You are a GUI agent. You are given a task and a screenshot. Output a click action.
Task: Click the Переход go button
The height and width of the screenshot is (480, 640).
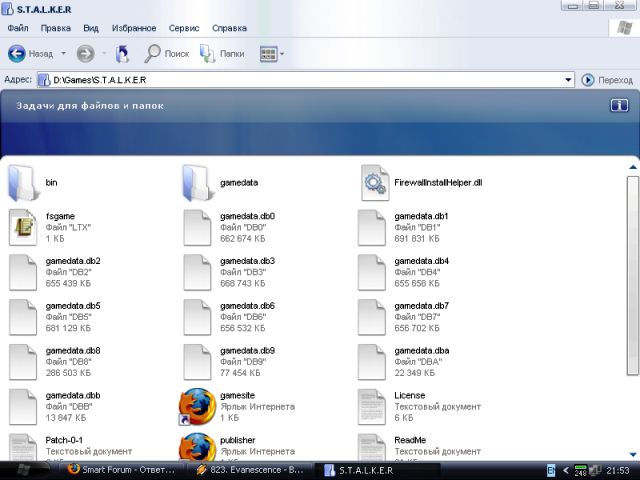click(607, 80)
